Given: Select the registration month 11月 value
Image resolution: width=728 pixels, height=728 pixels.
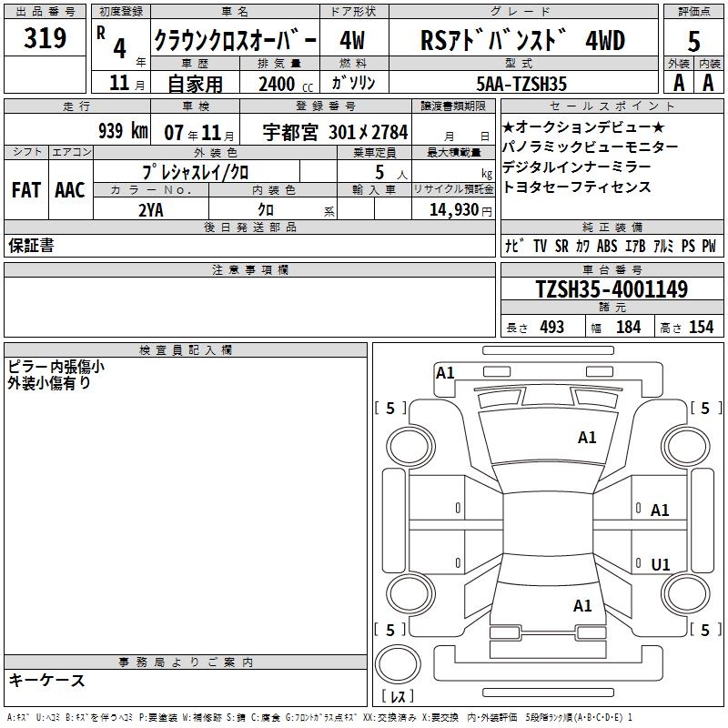Looking at the screenshot, I should tap(126, 83).
